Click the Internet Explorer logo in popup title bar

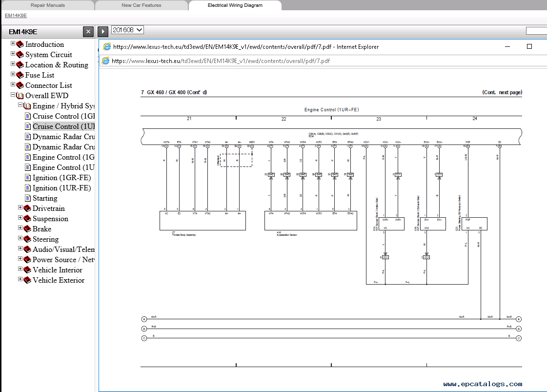(x=107, y=47)
